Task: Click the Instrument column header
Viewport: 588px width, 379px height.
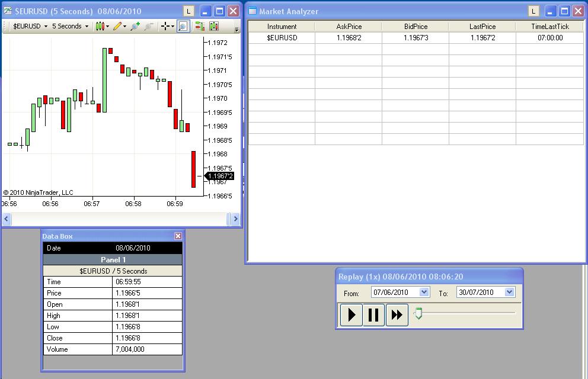Action: pyautogui.click(x=282, y=27)
